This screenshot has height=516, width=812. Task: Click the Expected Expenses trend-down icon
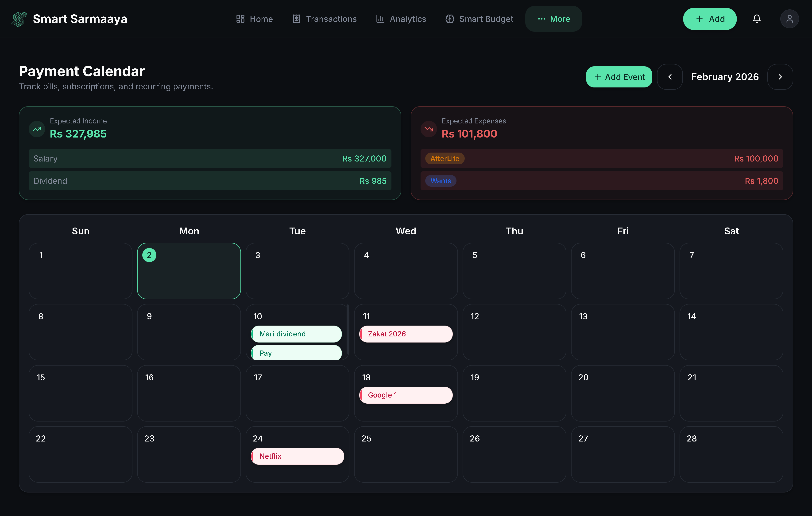pos(429,129)
